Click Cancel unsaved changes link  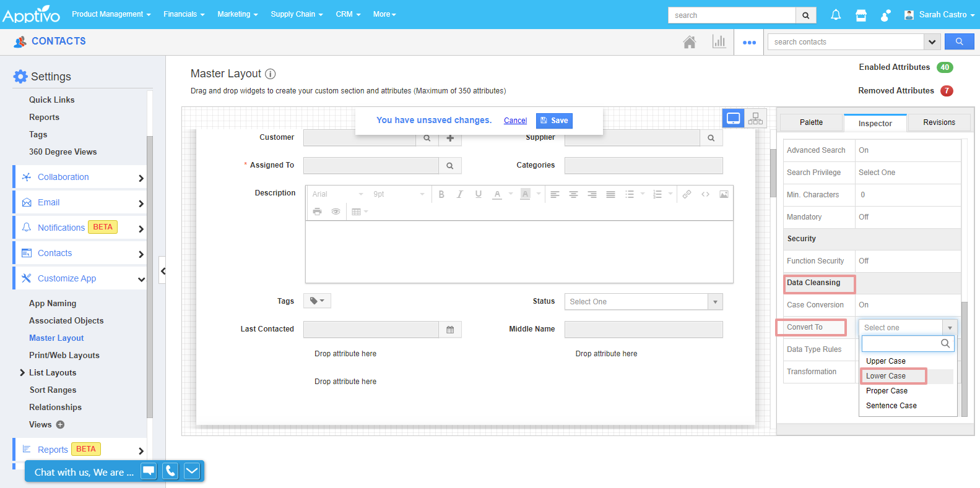[515, 121]
